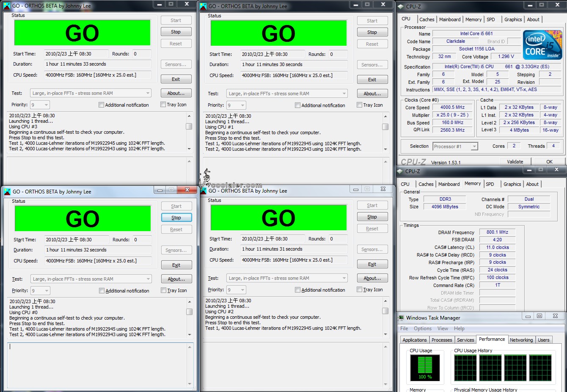Click the first CPU Usage History graph
Screen dimensions: 567x392
[465, 367]
